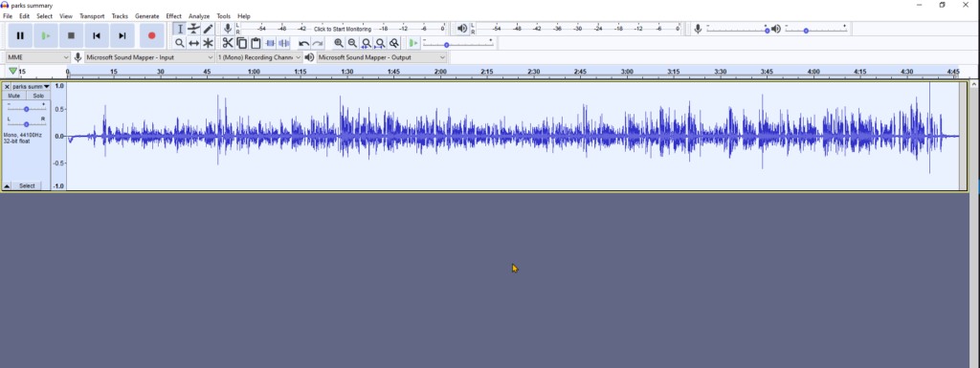This screenshot has width=980, height=368.
Task: Select the Draw pencil tool
Action: [208, 29]
